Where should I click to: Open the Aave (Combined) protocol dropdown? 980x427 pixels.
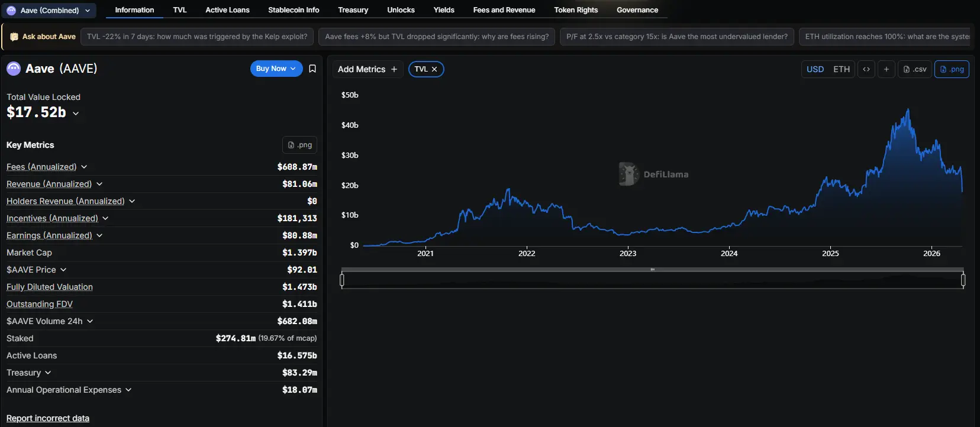point(49,11)
